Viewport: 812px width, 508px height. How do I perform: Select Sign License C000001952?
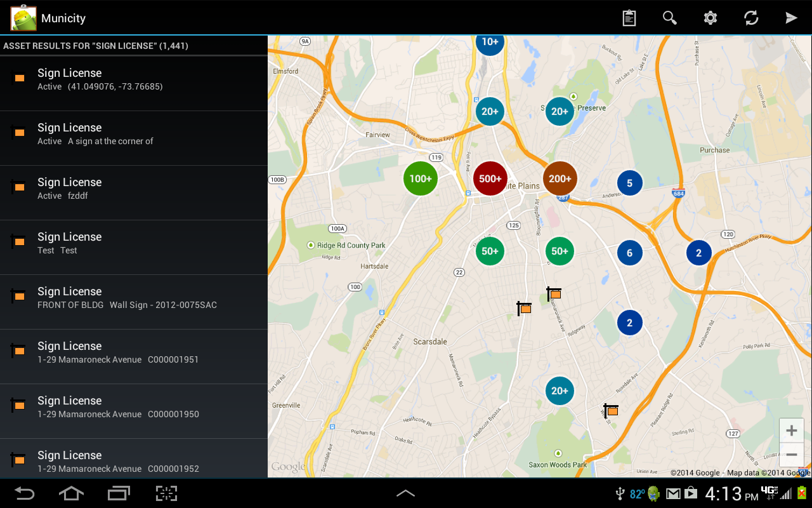click(x=134, y=458)
